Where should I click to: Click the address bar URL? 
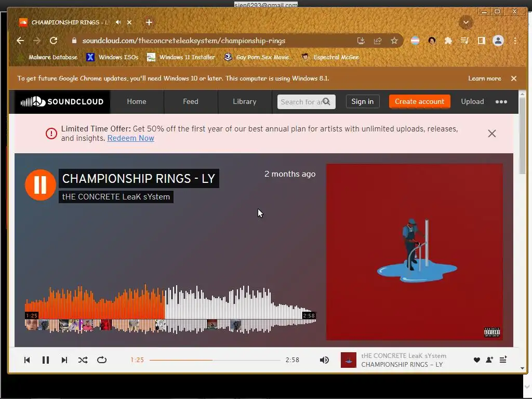(183, 41)
